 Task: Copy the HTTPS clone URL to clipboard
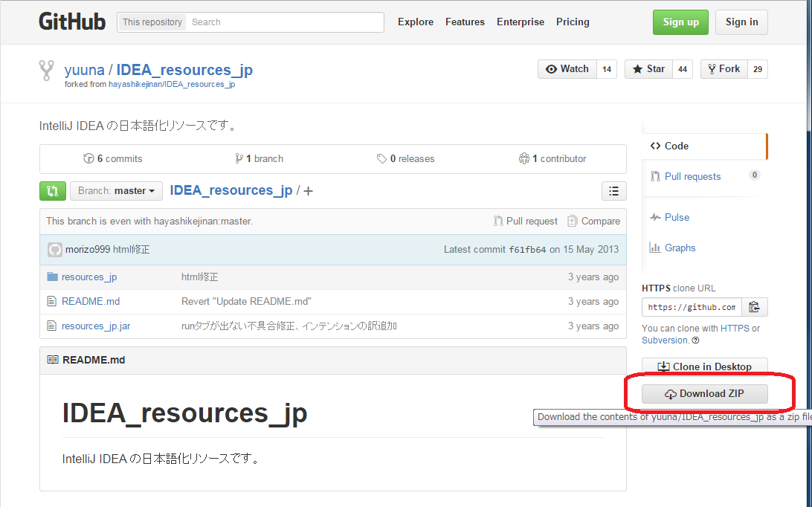[x=755, y=307]
